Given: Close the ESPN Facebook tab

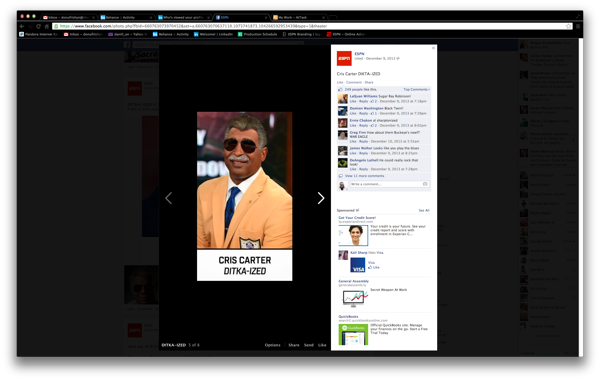Looking at the screenshot, I should [266, 18].
